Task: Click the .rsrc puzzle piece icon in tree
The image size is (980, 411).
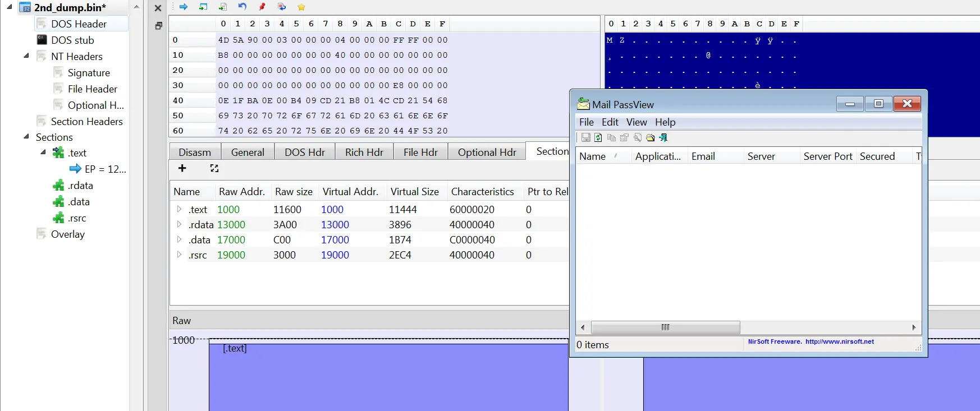Action: 58,218
